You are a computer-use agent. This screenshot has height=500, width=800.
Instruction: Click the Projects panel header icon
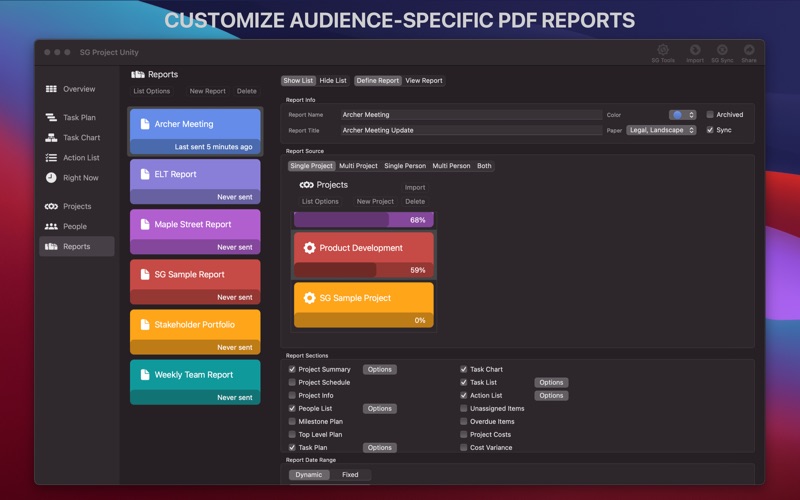[307, 185]
